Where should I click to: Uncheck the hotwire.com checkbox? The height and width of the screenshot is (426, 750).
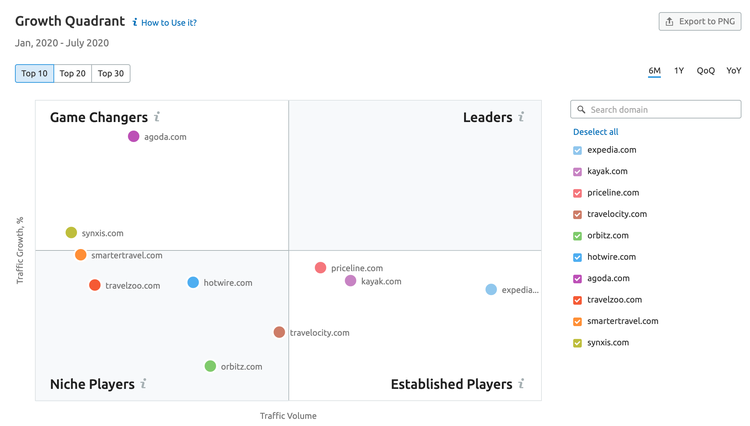[577, 257]
